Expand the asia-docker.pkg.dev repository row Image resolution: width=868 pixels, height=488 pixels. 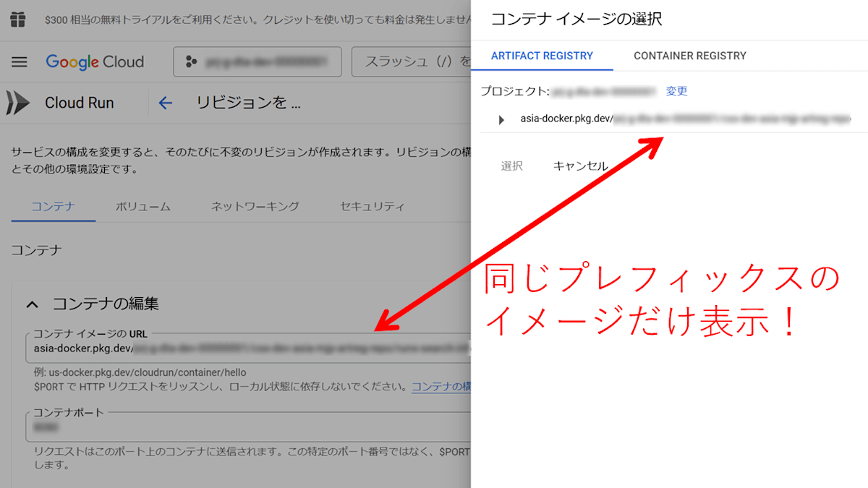[501, 119]
